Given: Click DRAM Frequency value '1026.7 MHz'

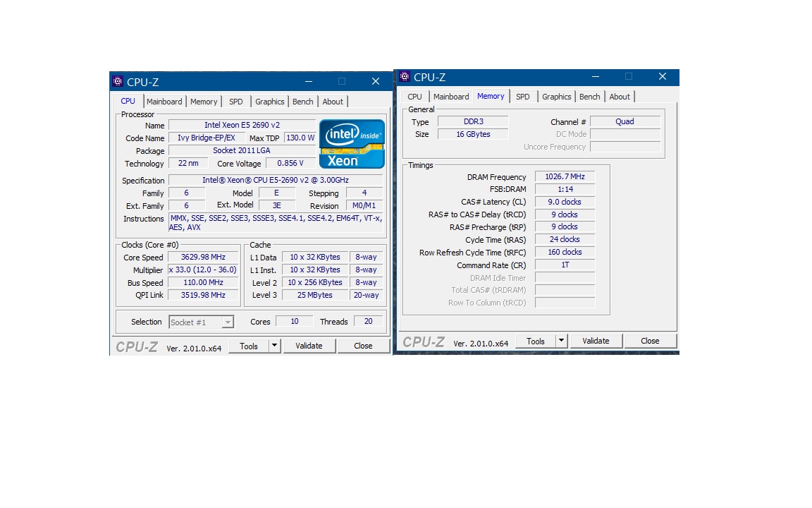Looking at the screenshot, I should (x=565, y=177).
